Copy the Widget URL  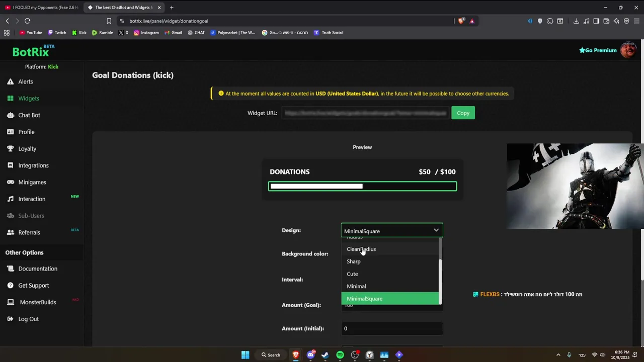pos(463,113)
